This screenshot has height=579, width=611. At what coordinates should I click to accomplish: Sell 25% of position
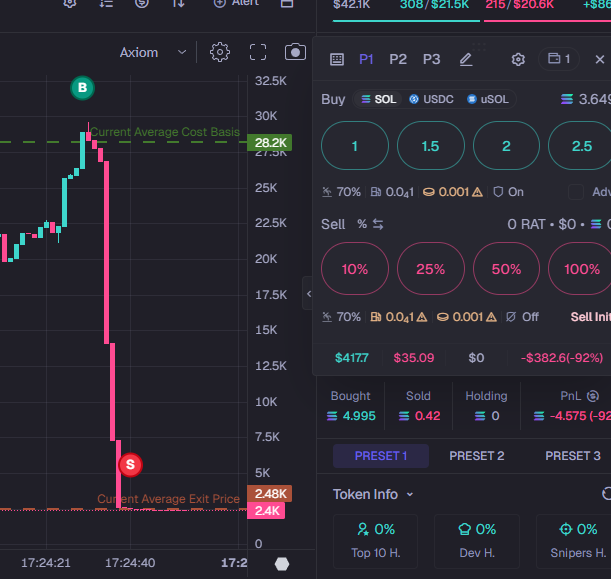coord(431,269)
